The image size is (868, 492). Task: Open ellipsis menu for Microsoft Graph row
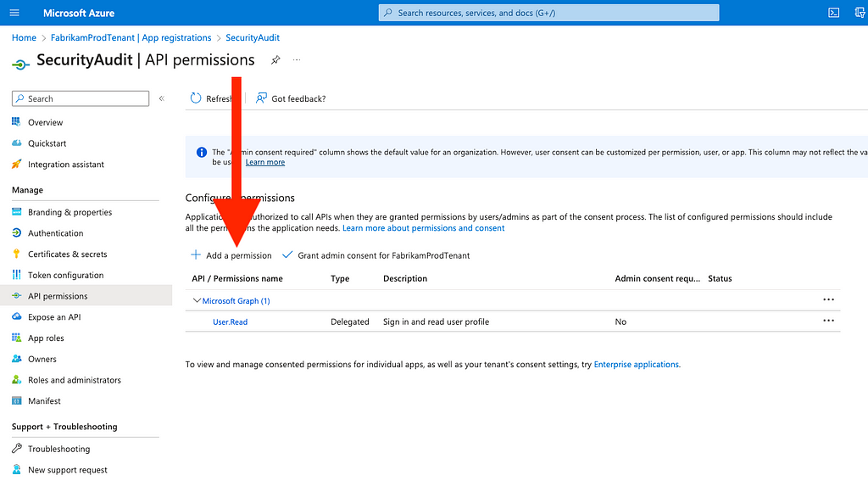(828, 299)
